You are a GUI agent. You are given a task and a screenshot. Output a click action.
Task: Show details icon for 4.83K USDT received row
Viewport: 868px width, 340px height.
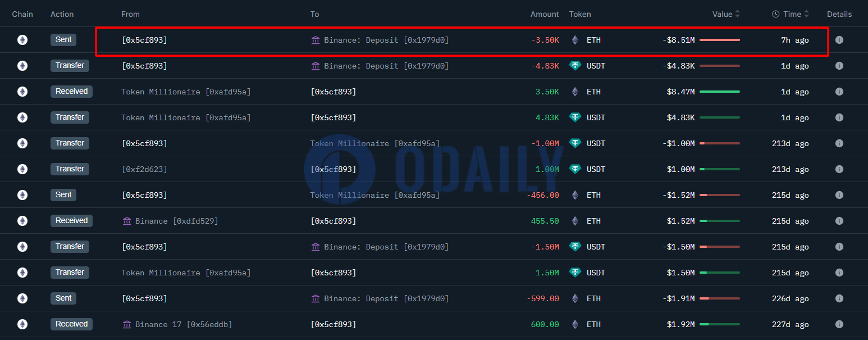click(839, 117)
